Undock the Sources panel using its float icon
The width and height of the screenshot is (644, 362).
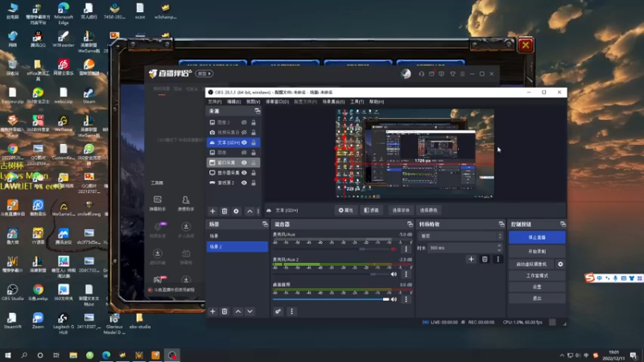[257, 111]
